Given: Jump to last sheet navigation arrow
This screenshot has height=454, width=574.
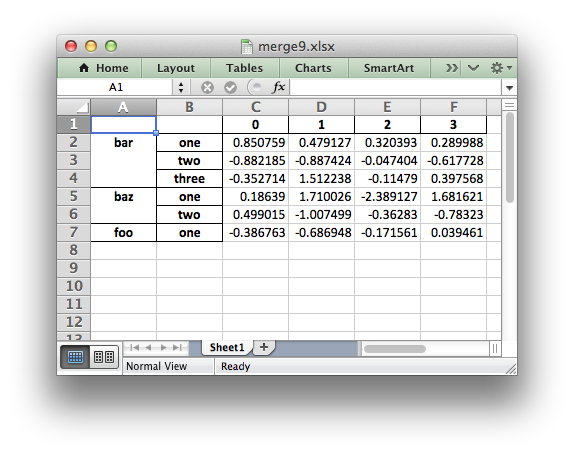Looking at the screenshot, I should pyautogui.click(x=178, y=347).
